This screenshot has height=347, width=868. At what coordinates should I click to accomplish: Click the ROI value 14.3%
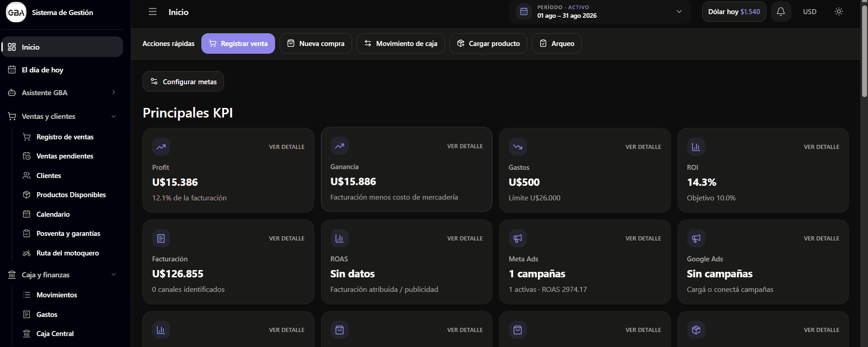coord(701,183)
